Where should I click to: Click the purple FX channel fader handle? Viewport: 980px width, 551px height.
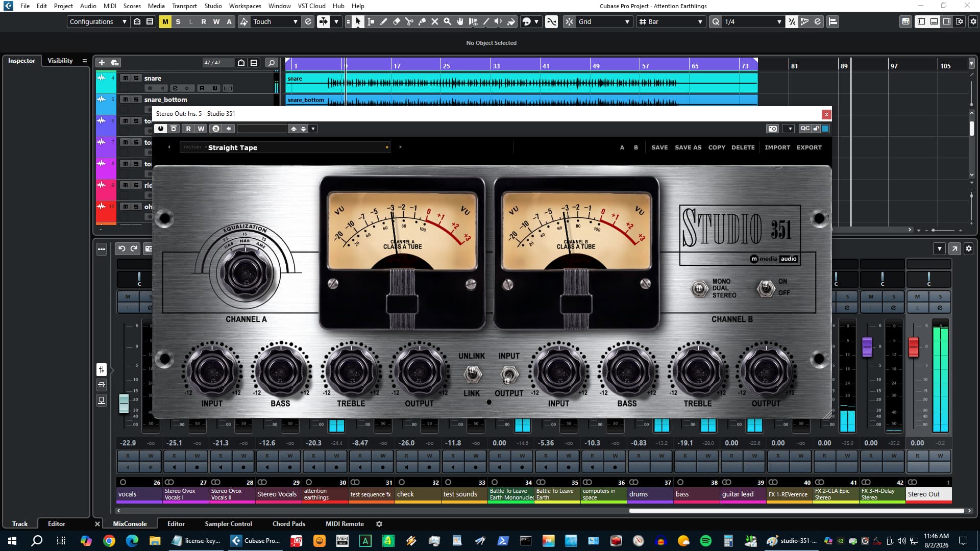pos(867,347)
